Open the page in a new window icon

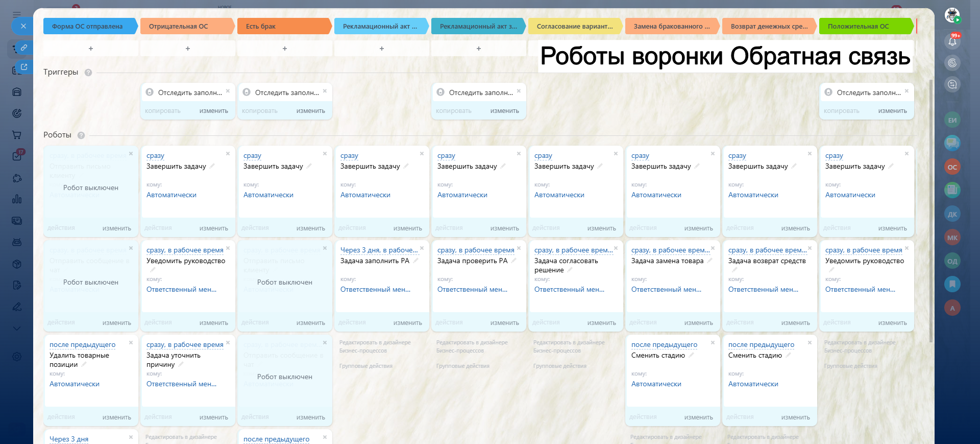pyautogui.click(x=23, y=67)
